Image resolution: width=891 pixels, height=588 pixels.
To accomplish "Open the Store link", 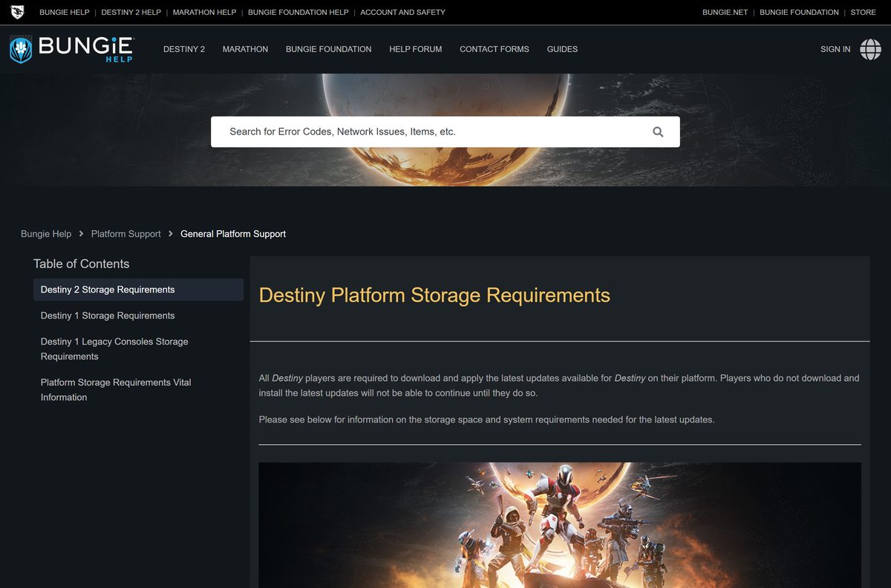I will tap(864, 12).
